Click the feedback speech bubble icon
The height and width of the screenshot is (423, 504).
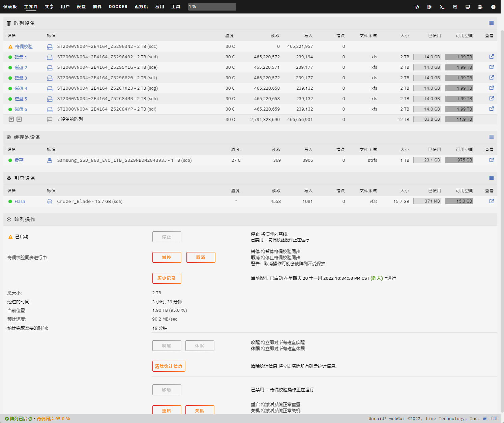455,7
